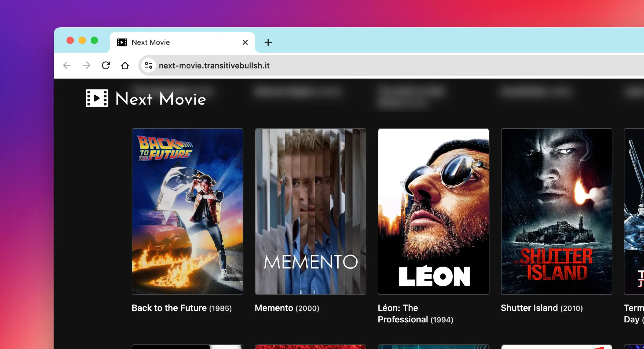Maximize window with green button
This screenshot has width=644, height=349.
pos(94,40)
